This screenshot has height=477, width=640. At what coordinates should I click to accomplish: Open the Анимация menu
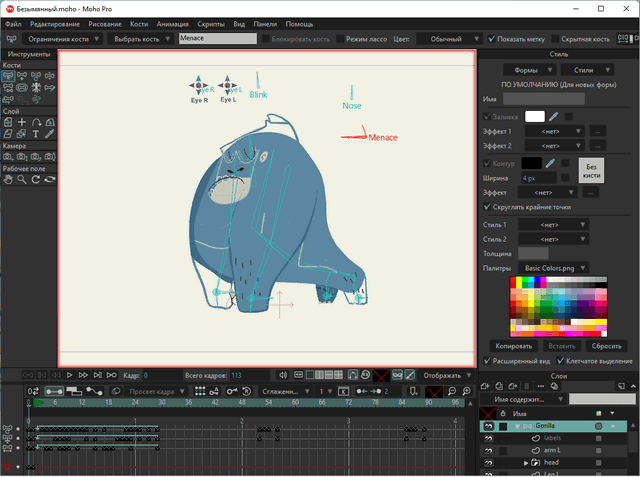172,22
